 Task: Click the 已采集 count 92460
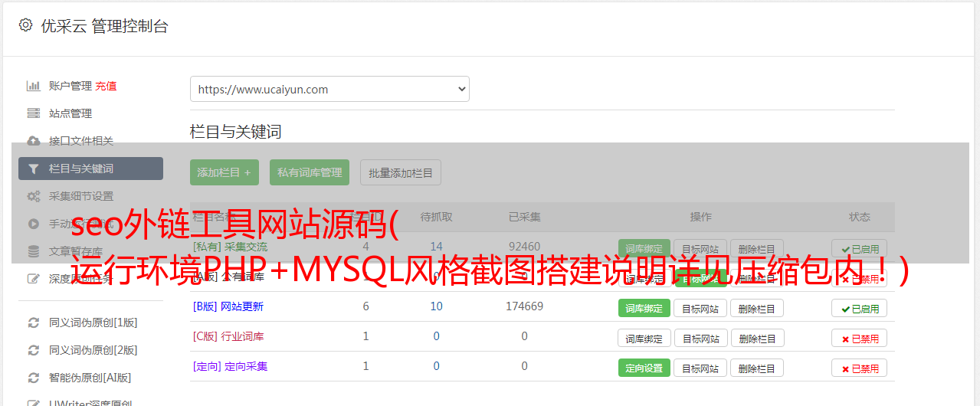[x=524, y=247]
